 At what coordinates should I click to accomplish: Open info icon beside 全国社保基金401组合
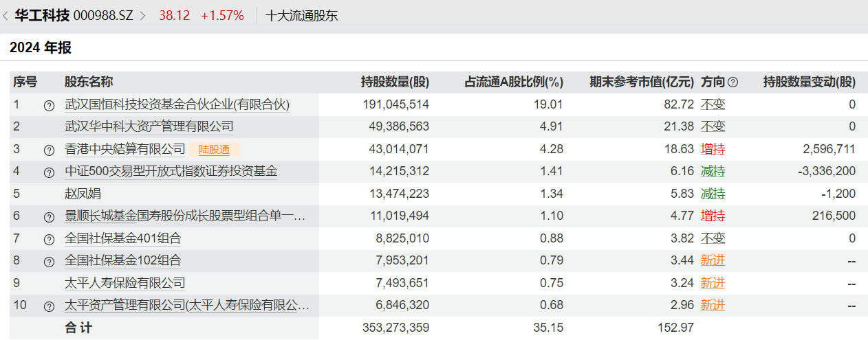point(49,240)
